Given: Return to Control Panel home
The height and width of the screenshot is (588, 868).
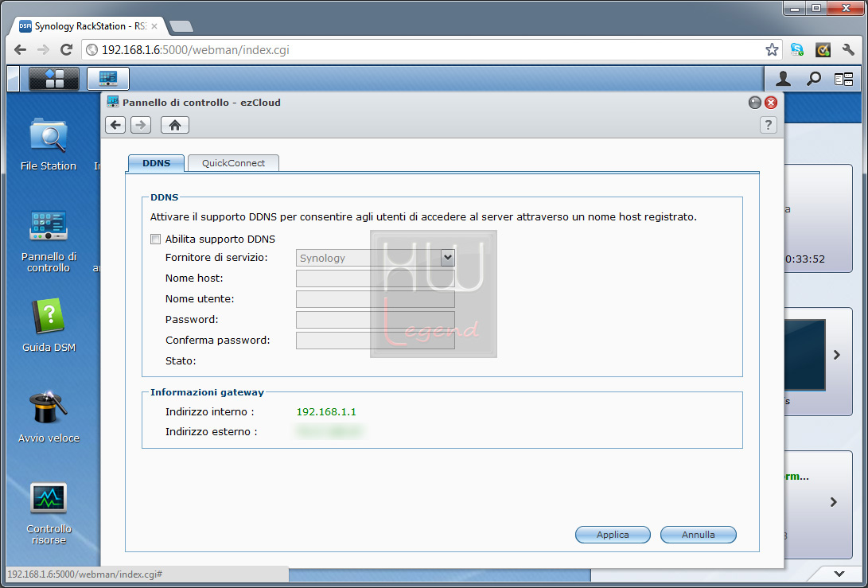Looking at the screenshot, I should click(175, 125).
